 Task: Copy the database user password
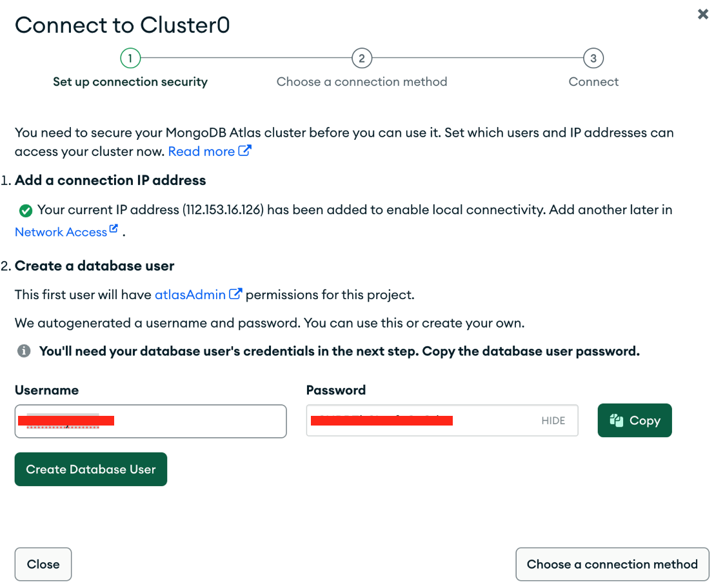[635, 421]
